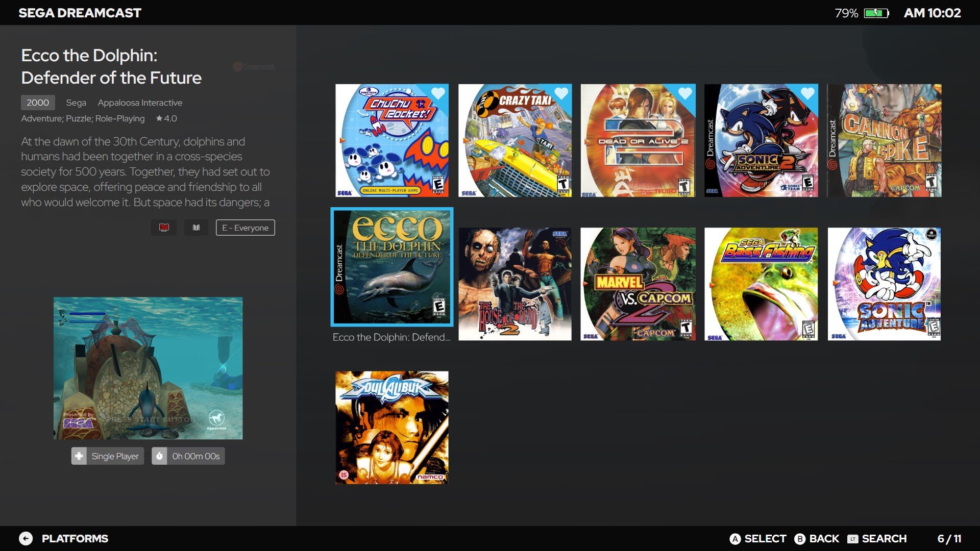Pick the Marvel vs. Capcom 2 cover
Screen dimensions: 980x551
click(638, 284)
